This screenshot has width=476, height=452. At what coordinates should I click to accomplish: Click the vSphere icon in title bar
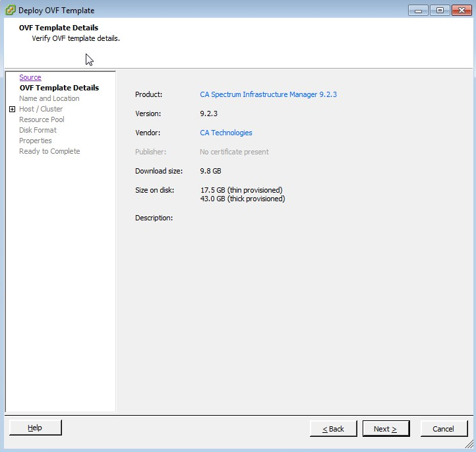11,10
